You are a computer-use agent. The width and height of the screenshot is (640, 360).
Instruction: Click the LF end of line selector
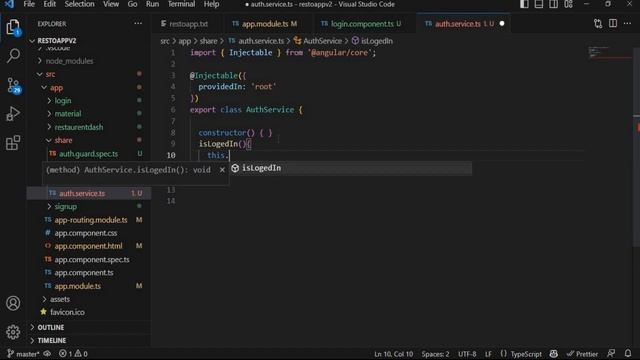coord(488,354)
